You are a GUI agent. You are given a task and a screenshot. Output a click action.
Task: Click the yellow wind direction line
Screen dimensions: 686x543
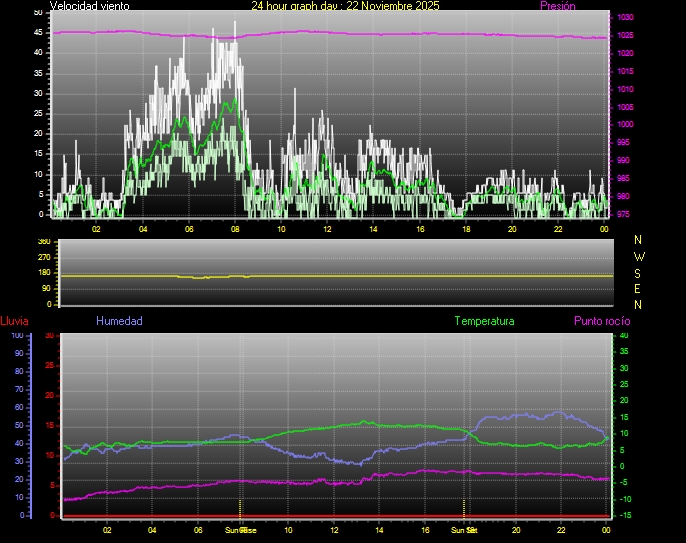[x=400, y=275]
